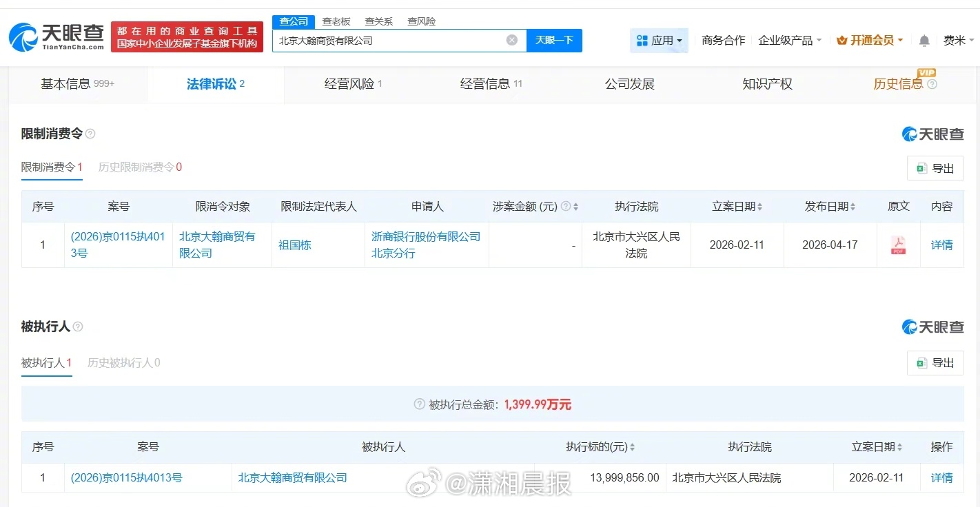Image resolution: width=980 pixels, height=507 pixels.
Task: Open the notification bell icon
Action: pyautogui.click(x=924, y=41)
